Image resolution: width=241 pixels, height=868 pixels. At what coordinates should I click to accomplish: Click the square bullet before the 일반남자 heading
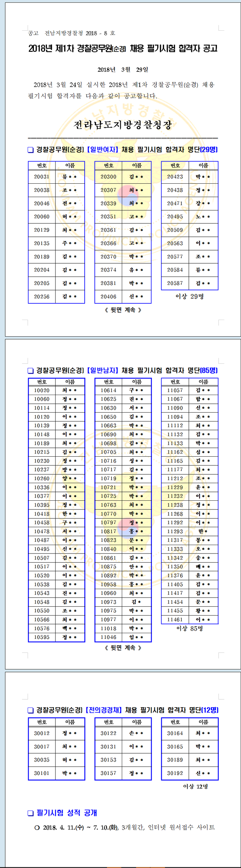31,371
